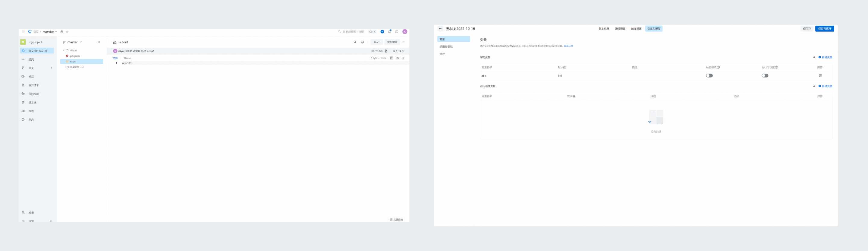Click the repository root home icon
This screenshot has height=251, width=868.
coord(115,42)
